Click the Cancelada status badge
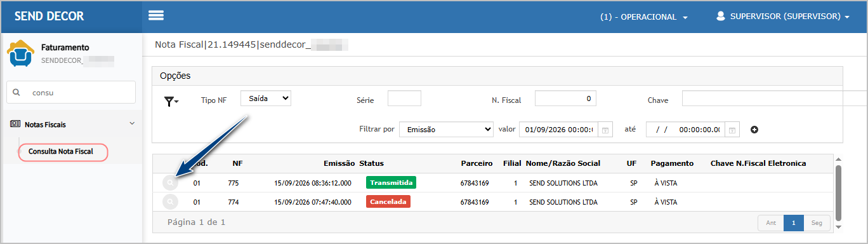Viewport: 868px width, 244px height. tap(388, 202)
